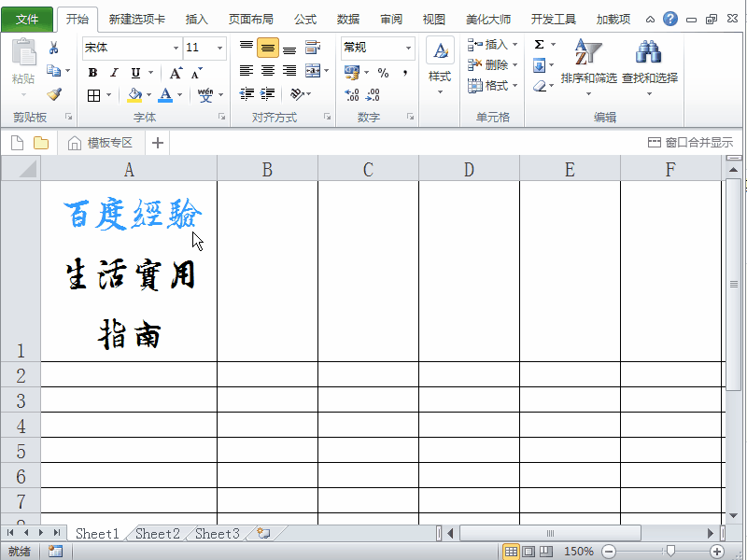Open the number format 常规 dropdown

tap(408, 48)
